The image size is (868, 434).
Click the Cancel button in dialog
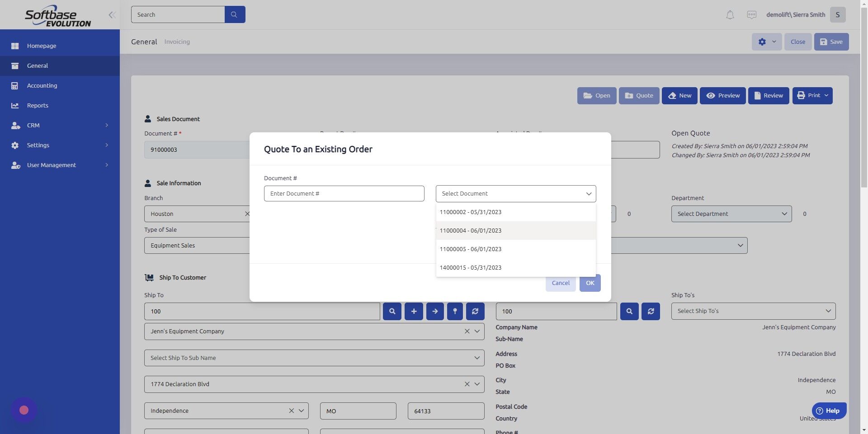[560, 283]
